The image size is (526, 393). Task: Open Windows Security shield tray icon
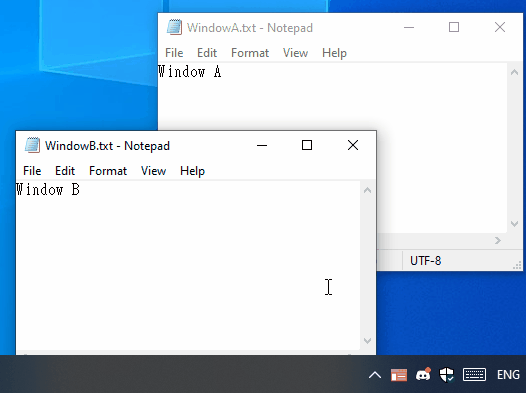[447, 375]
